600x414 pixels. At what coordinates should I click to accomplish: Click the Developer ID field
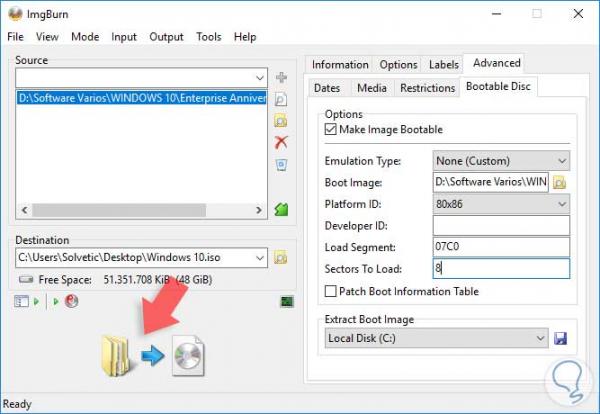pyautogui.click(x=501, y=225)
